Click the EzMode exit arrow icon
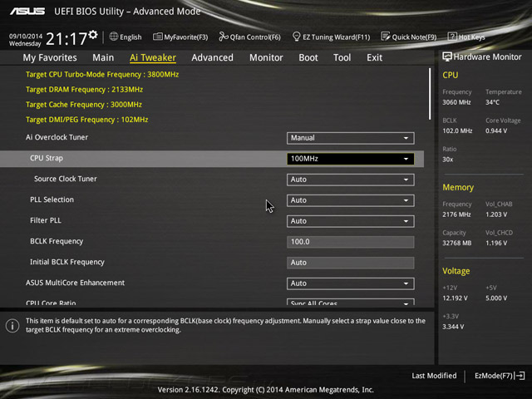Image resolution: width=532 pixels, height=399 pixels. click(x=520, y=376)
